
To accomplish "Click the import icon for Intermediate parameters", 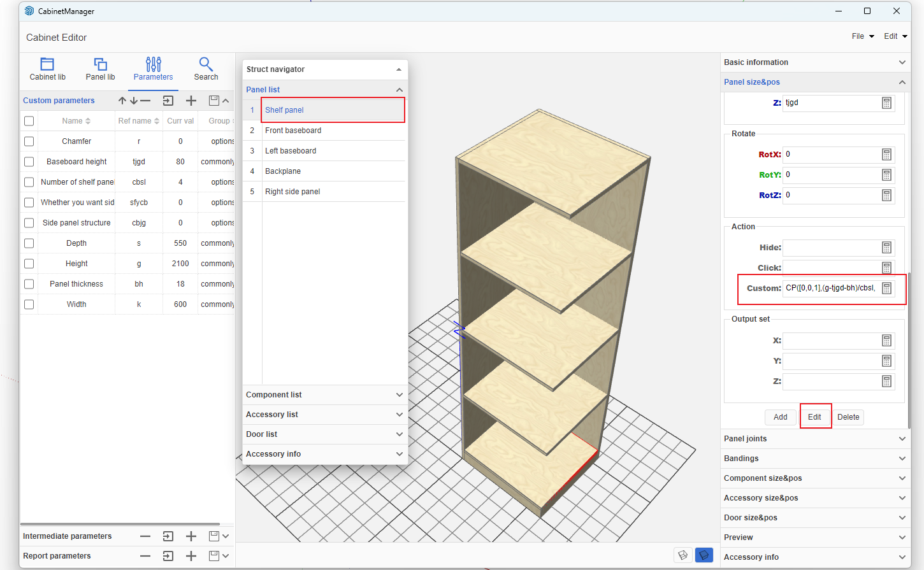I will tap(168, 536).
